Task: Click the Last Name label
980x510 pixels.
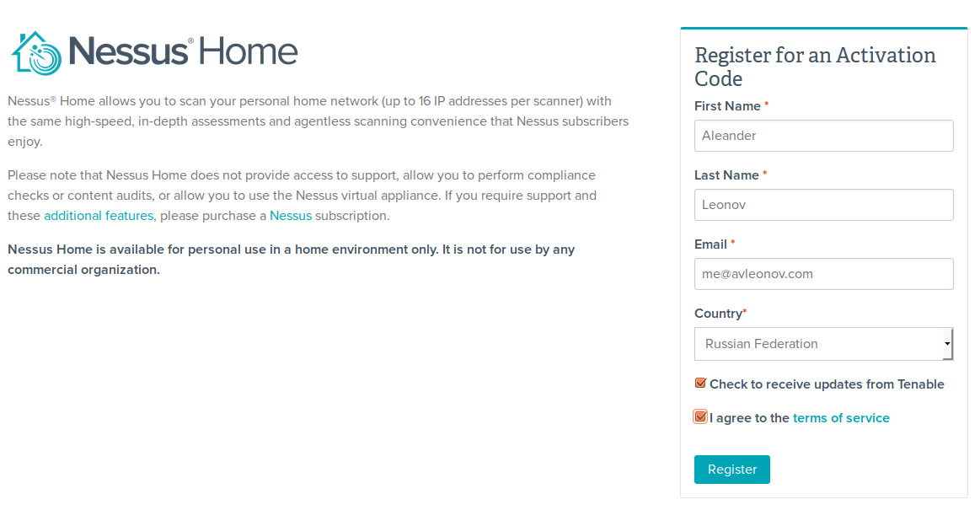Action: pos(726,175)
